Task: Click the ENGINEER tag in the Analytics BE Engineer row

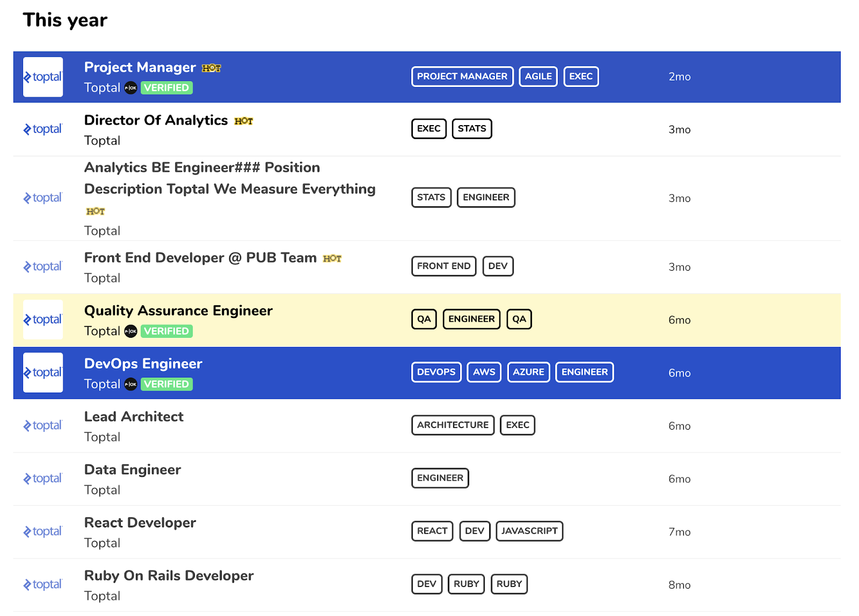Action: (x=486, y=198)
